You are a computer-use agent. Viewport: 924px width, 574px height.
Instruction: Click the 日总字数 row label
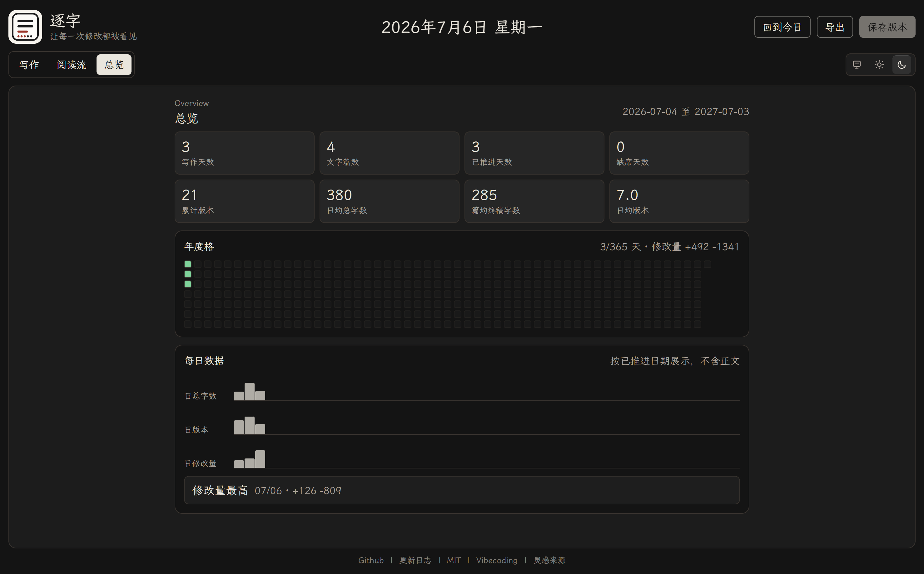click(201, 396)
